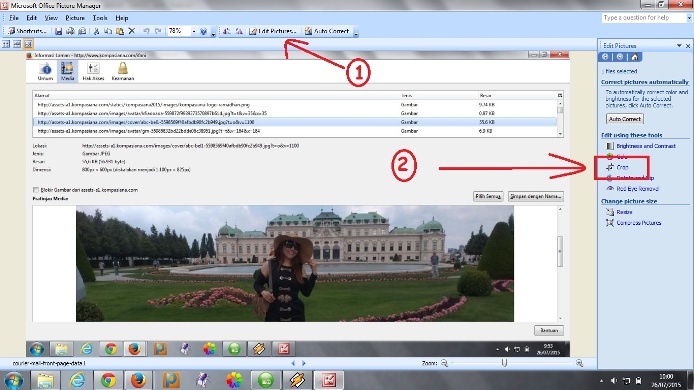Click the Rotate Right toolbar icon

pyautogui.click(x=239, y=31)
